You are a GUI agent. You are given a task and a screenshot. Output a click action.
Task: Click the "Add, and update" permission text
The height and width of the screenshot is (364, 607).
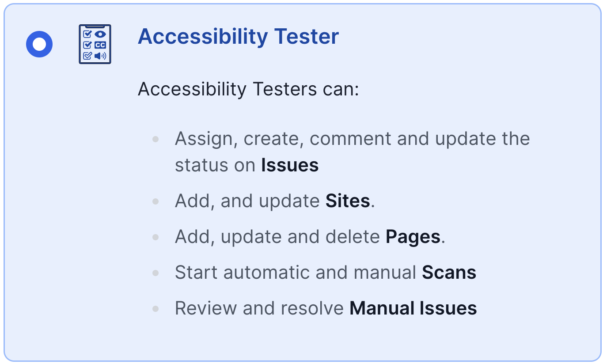(247, 201)
